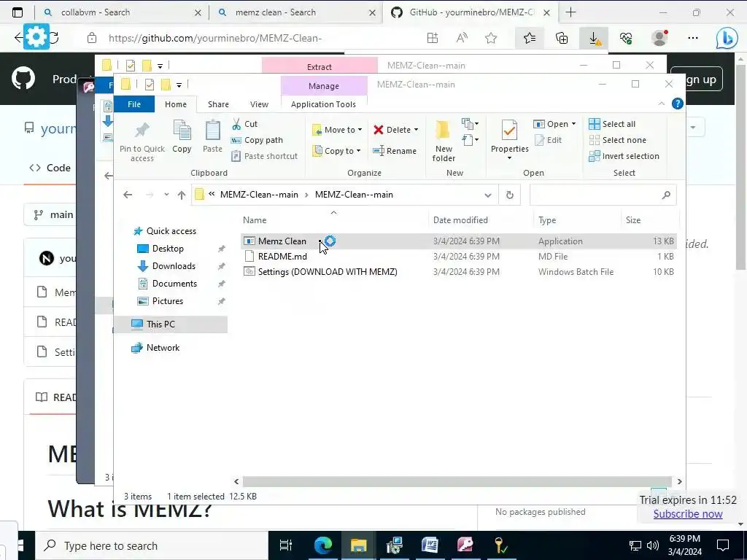Click Copy path in ribbon
Image resolution: width=747 pixels, height=560 pixels.
click(257, 140)
